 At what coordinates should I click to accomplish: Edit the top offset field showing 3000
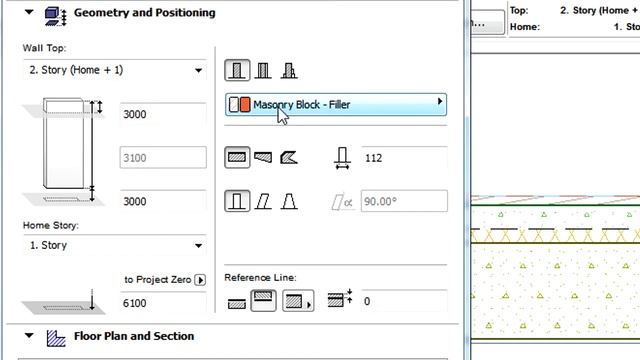click(x=163, y=114)
